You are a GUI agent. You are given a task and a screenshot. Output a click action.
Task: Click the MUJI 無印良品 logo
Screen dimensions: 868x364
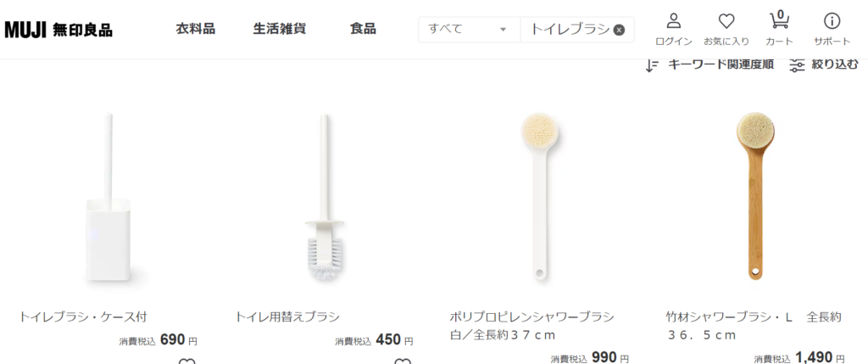tap(58, 30)
